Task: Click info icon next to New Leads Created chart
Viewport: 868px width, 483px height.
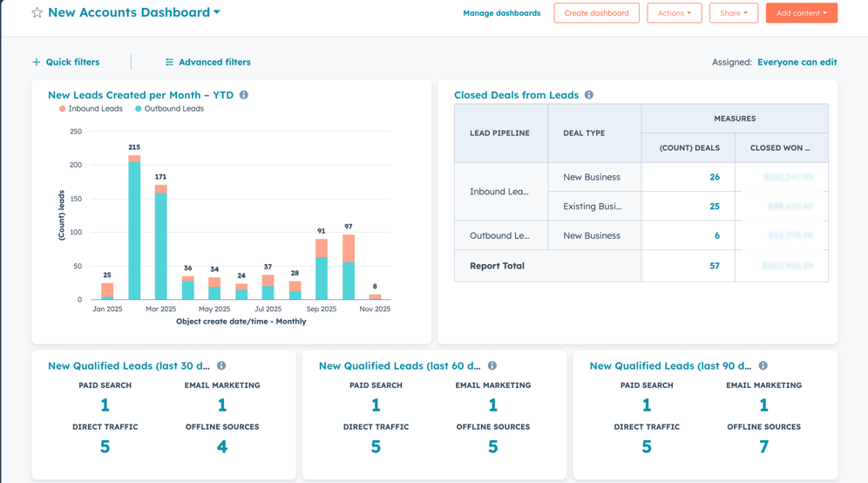Action: (244, 95)
